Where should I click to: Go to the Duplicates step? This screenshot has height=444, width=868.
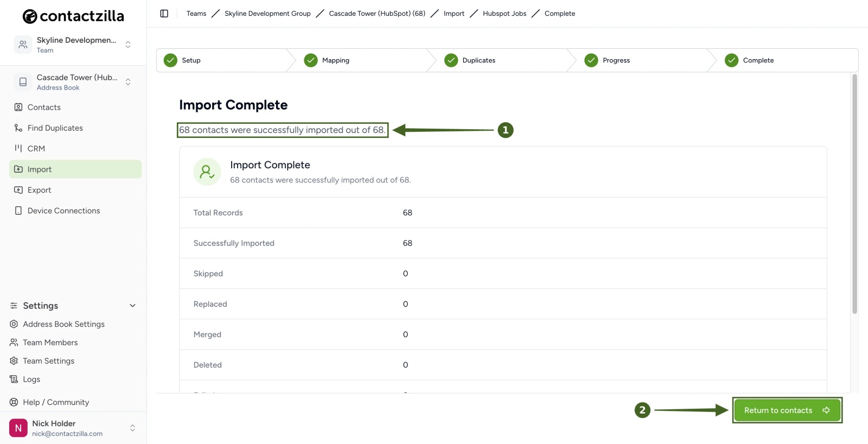pyautogui.click(x=502, y=60)
